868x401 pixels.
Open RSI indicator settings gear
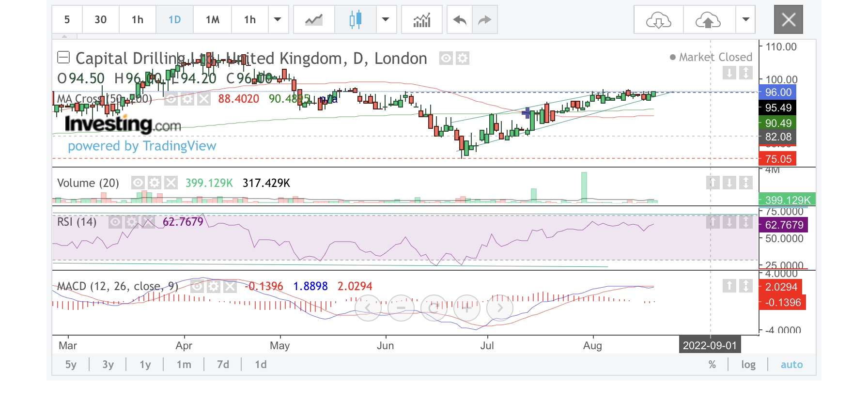click(132, 222)
